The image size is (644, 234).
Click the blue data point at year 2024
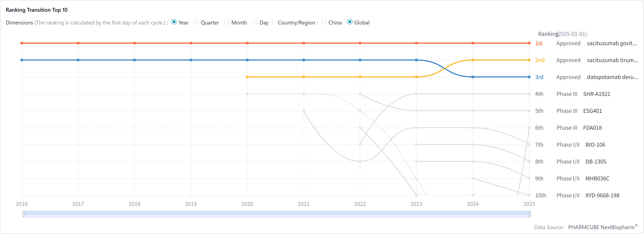473,77
